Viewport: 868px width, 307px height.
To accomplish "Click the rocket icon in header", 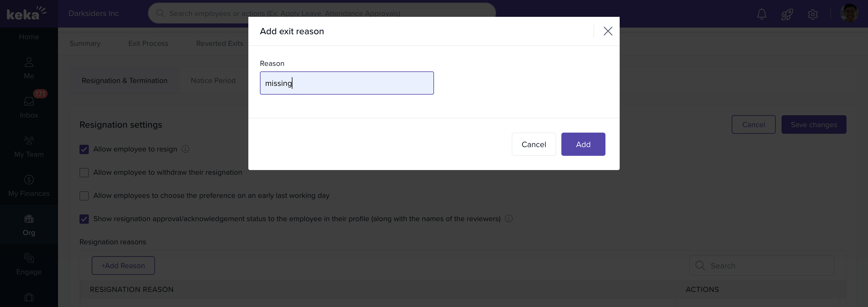I will [x=787, y=14].
